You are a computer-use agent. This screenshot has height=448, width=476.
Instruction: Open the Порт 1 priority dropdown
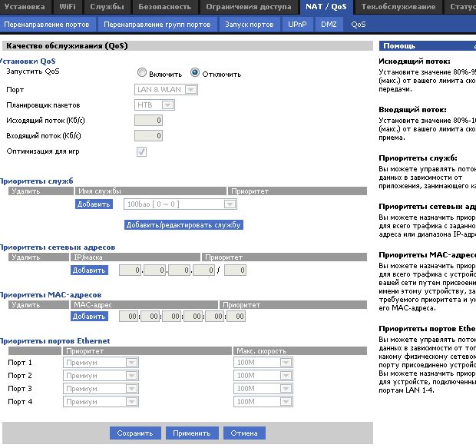pos(101,363)
